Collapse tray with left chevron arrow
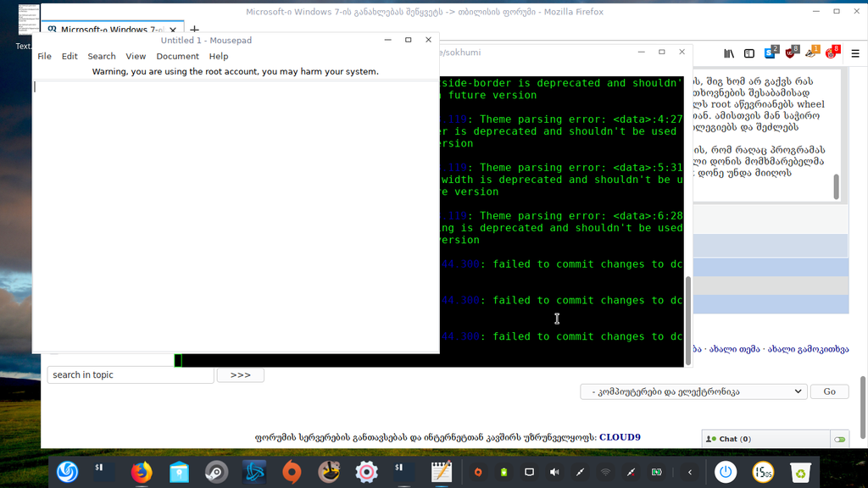The width and height of the screenshot is (868, 488). tap(690, 472)
